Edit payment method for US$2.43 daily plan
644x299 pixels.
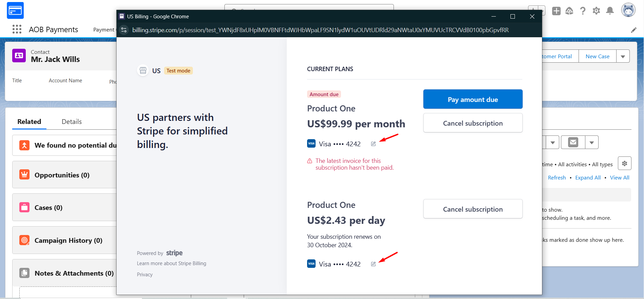tap(373, 264)
